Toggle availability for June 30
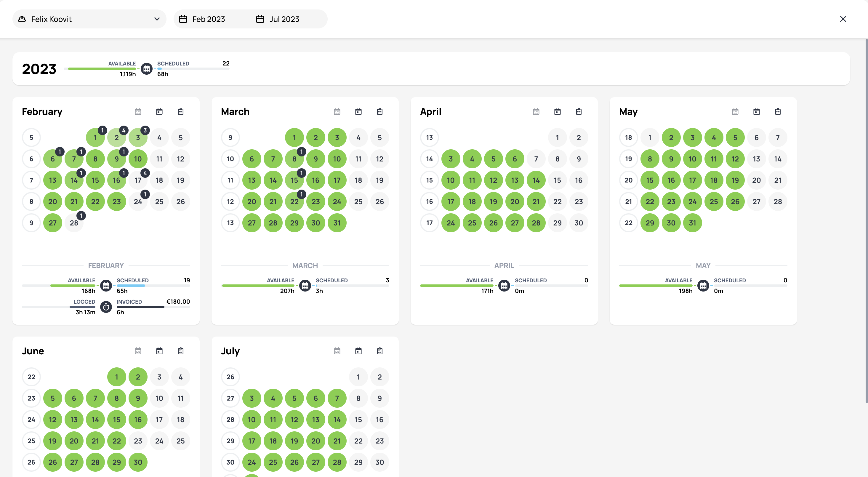The width and height of the screenshot is (868, 477). tap(138, 462)
